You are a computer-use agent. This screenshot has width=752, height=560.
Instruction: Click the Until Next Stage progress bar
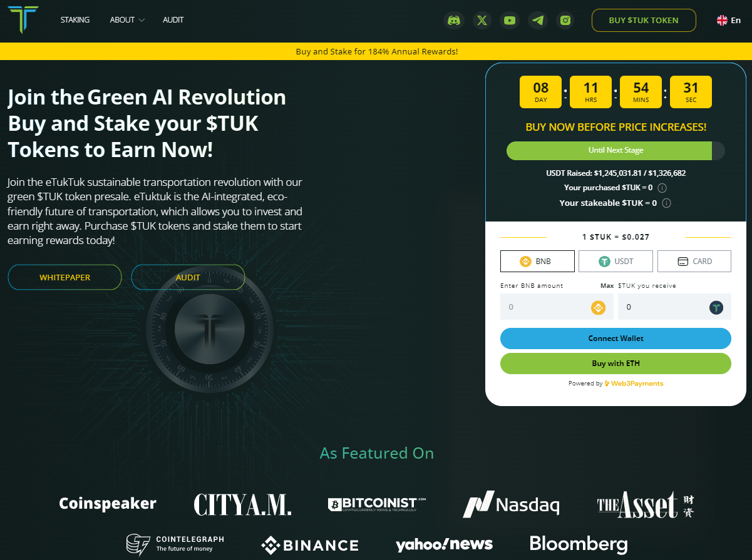616,150
